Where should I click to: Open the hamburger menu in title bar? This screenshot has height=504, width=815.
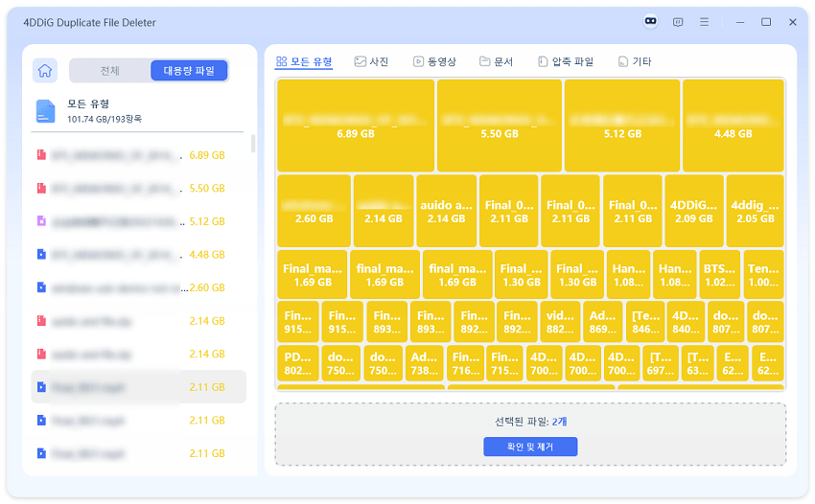705,22
